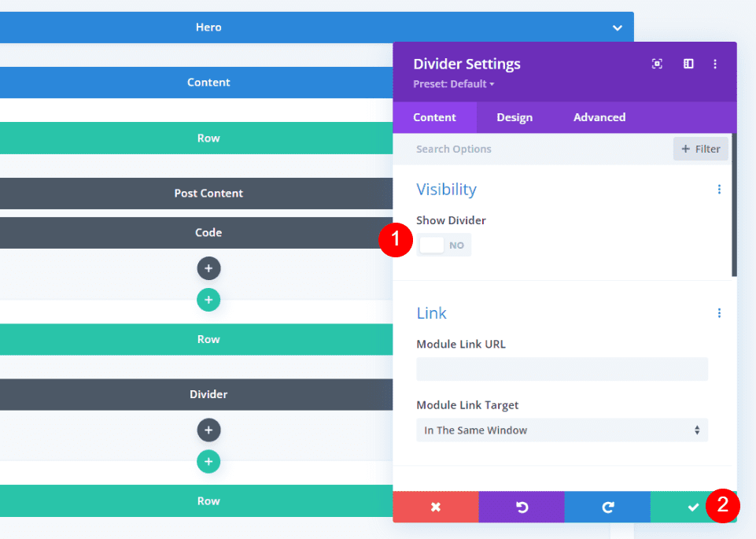Open the Divider Settings three-dot menu
This screenshot has height=539, width=756.
tap(715, 64)
